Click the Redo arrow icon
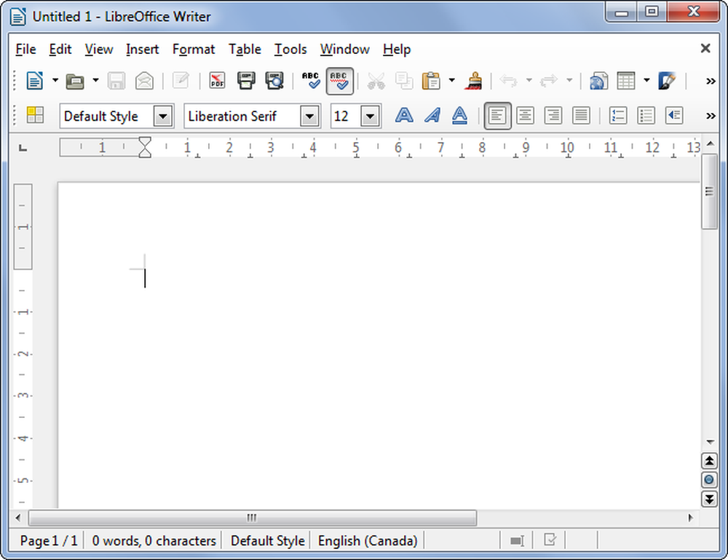728x560 pixels. (x=549, y=81)
